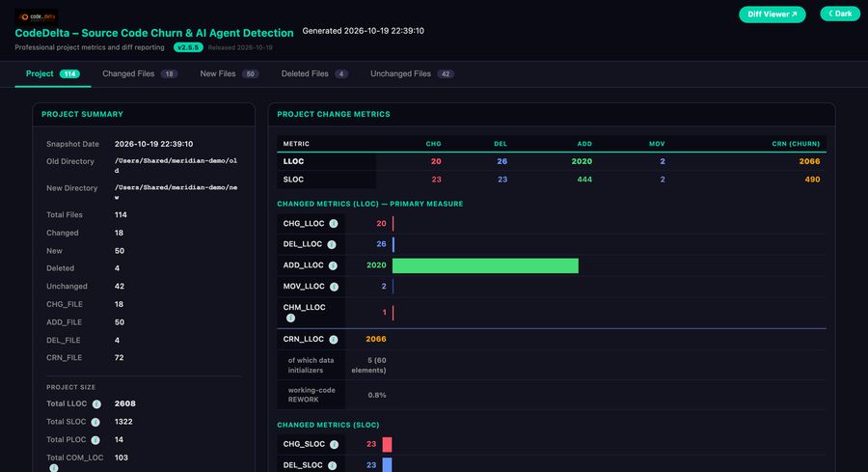The height and width of the screenshot is (472, 868).
Task: Click LLOC churn value 2066 in table
Action: pyautogui.click(x=809, y=161)
